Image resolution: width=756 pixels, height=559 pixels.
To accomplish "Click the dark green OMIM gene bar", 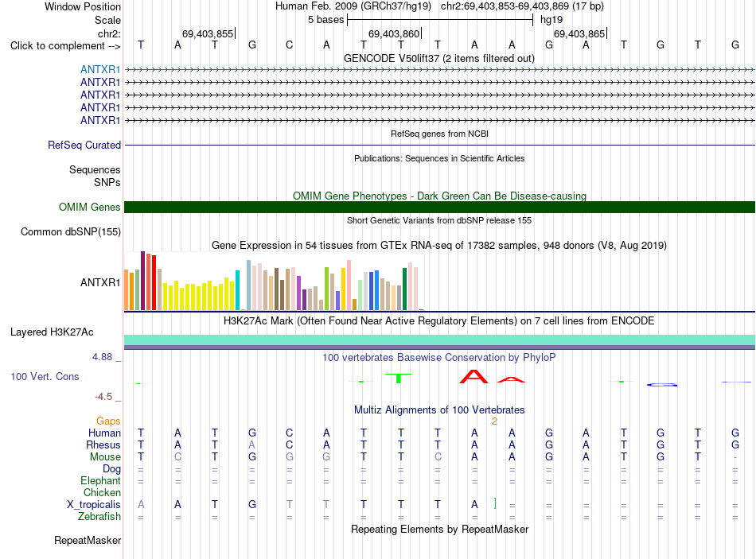I will [x=440, y=208].
